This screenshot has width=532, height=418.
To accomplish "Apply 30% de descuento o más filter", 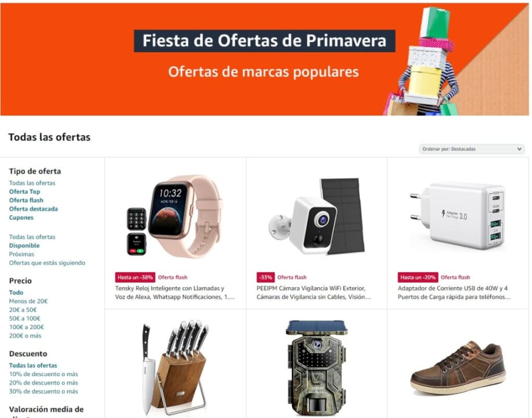I will [44, 391].
